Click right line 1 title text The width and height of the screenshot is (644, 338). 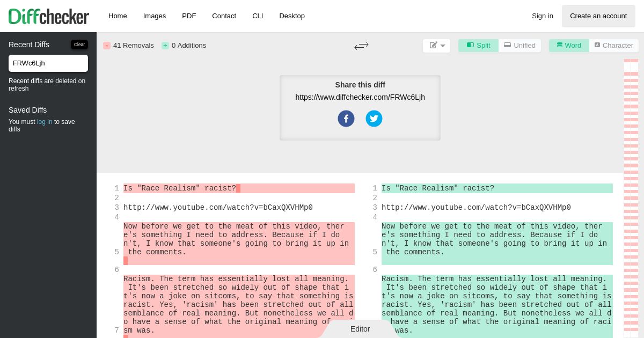(x=438, y=188)
